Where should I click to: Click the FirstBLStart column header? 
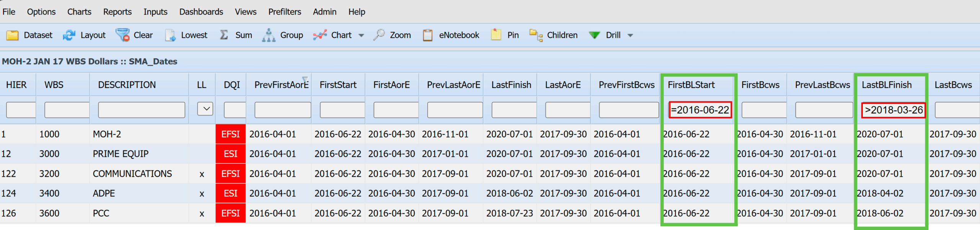coord(691,85)
